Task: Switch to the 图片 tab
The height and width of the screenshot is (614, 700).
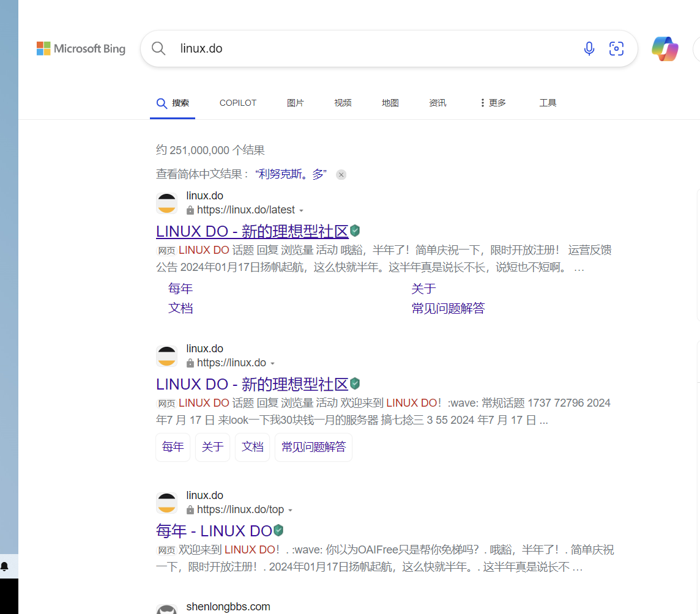Action: pyautogui.click(x=295, y=103)
